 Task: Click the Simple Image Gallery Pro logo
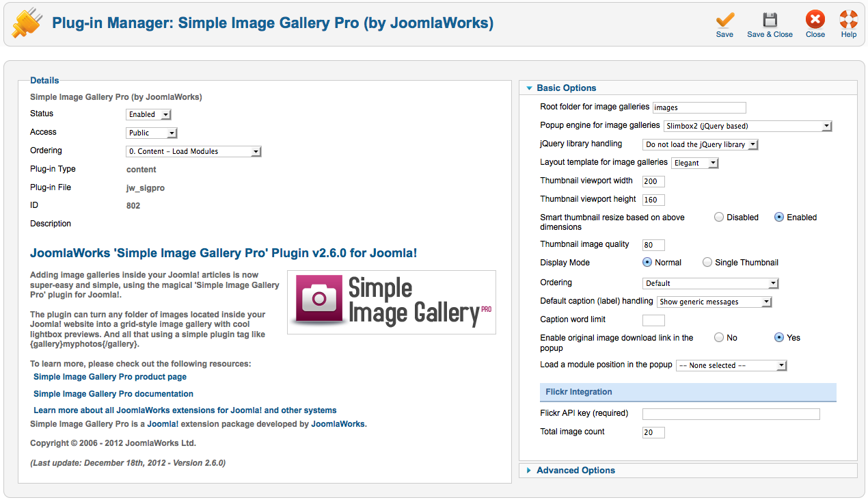tap(392, 302)
